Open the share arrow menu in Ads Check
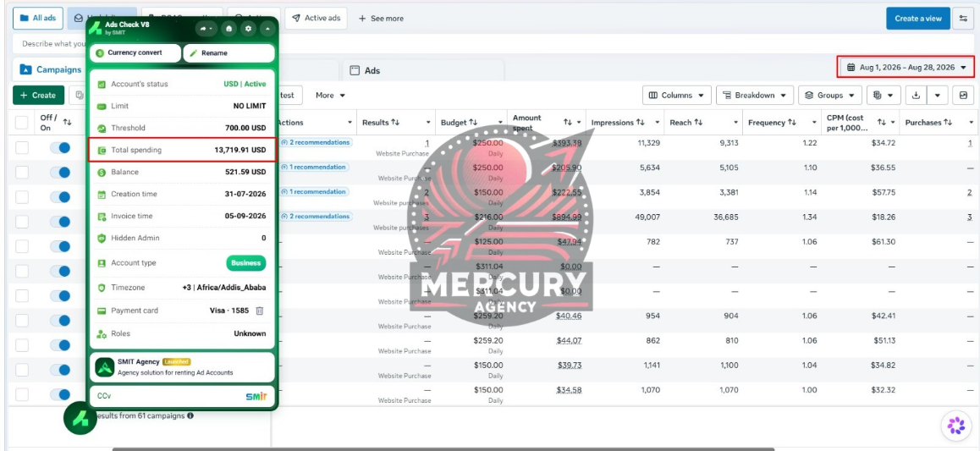Viewport: 980px width, 451px height. point(205,28)
